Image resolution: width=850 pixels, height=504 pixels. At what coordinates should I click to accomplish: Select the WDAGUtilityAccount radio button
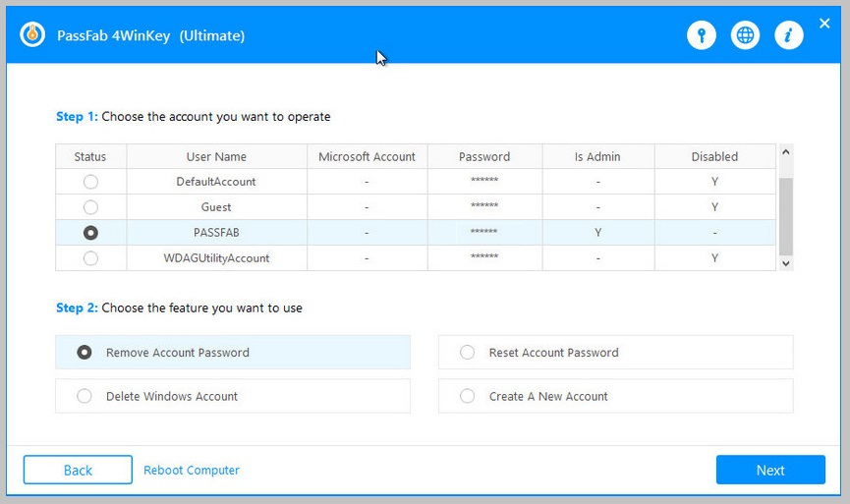[90, 258]
